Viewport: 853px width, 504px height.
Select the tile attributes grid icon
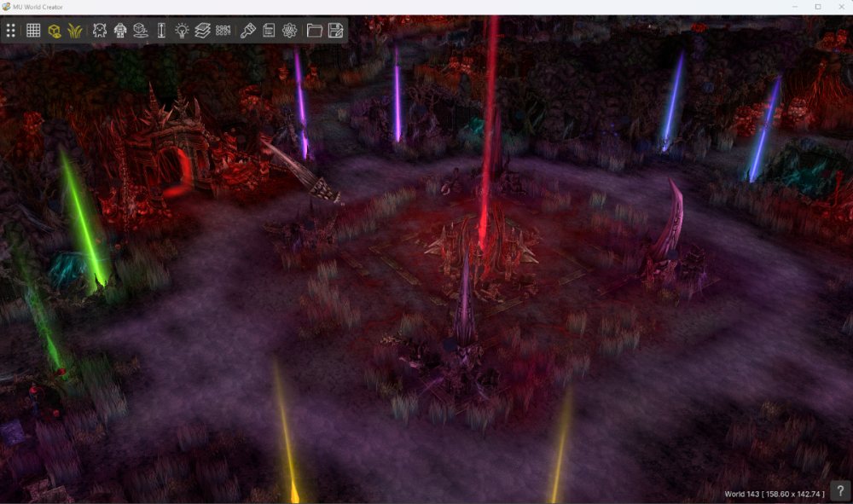tap(223, 31)
